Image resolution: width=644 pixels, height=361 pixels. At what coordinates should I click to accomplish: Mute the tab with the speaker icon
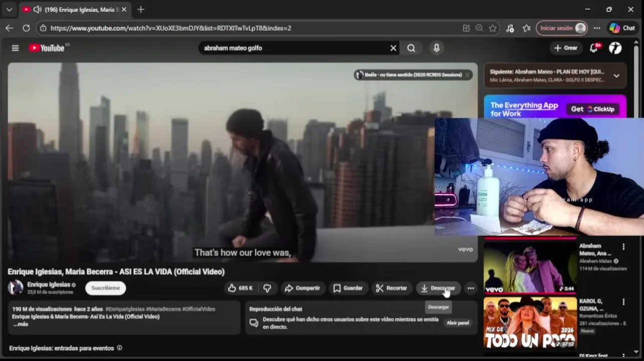tap(37, 10)
